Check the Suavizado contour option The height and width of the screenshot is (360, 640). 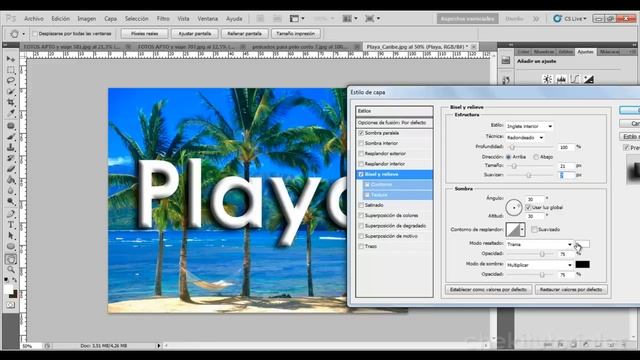click(534, 229)
